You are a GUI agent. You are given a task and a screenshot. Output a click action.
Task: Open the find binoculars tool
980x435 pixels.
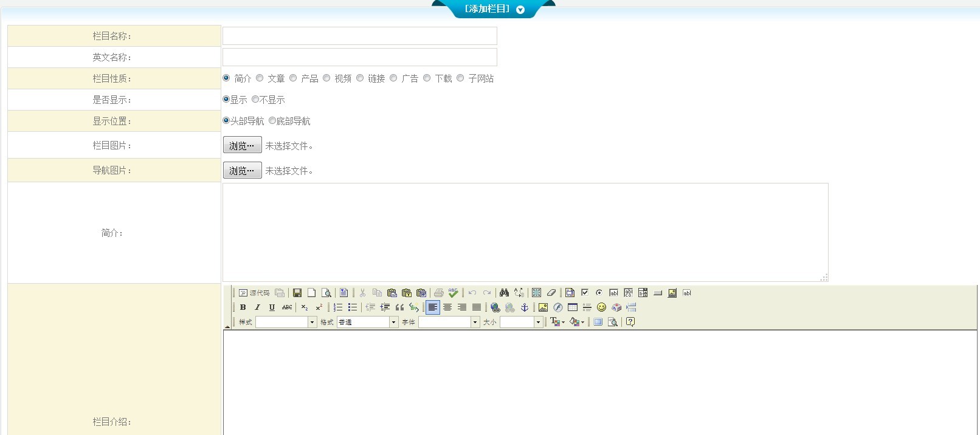(504, 293)
